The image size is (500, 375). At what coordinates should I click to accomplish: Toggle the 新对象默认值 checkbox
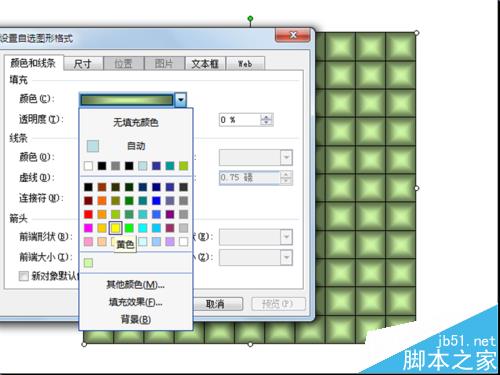coord(24,276)
